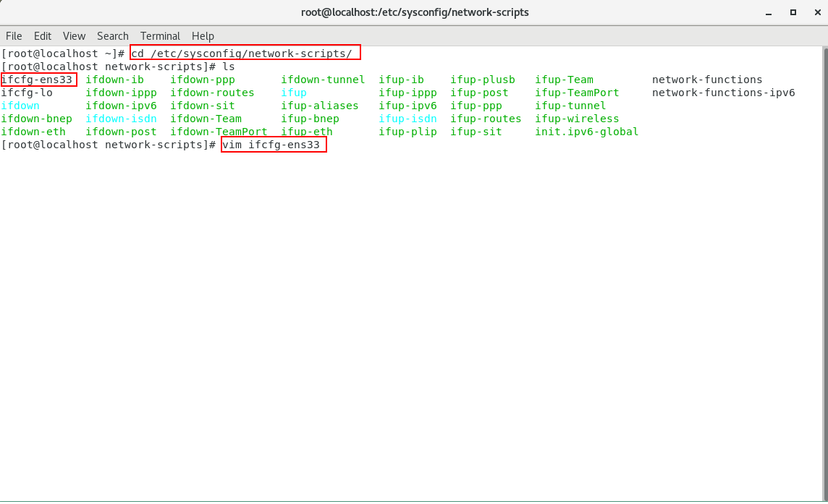Click the ifdown-sit entry

click(202, 106)
